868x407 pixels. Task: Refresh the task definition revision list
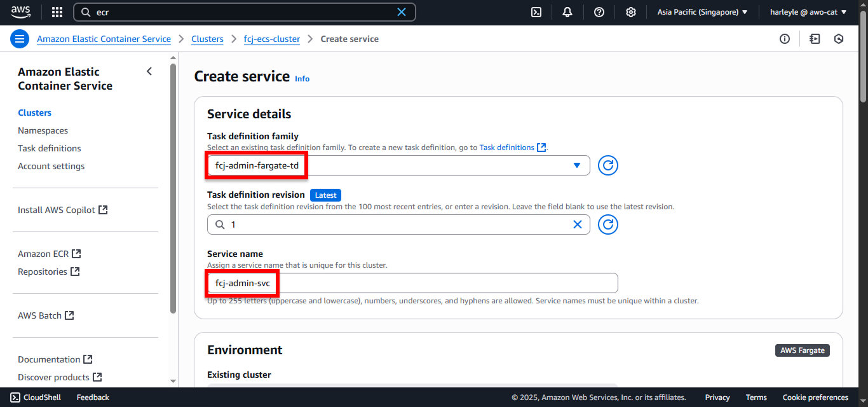click(x=608, y=224)
